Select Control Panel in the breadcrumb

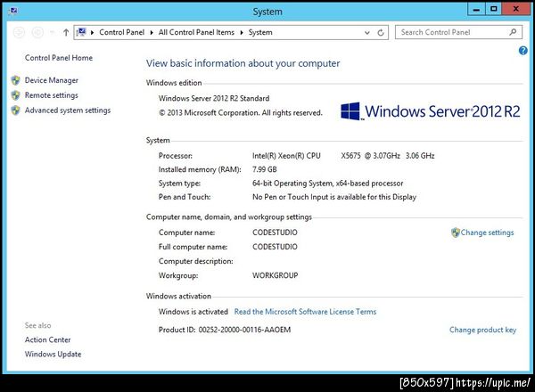tap(121, 32)
